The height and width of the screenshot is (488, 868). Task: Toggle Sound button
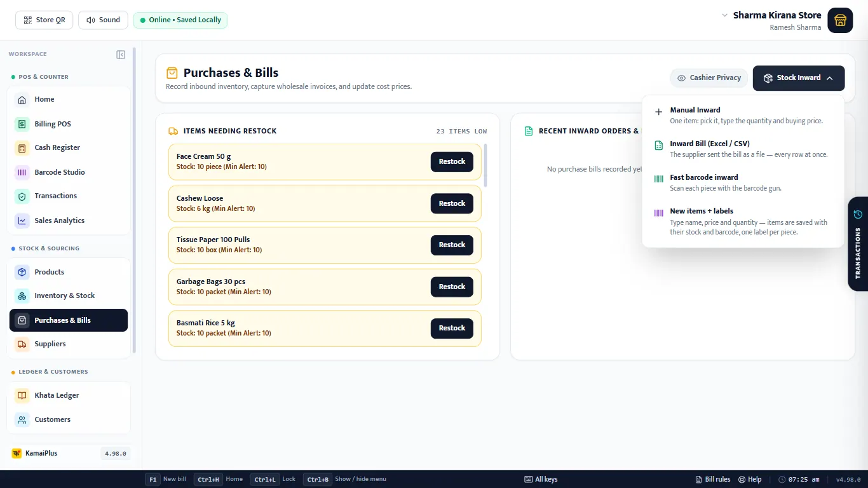pos(103,20)
